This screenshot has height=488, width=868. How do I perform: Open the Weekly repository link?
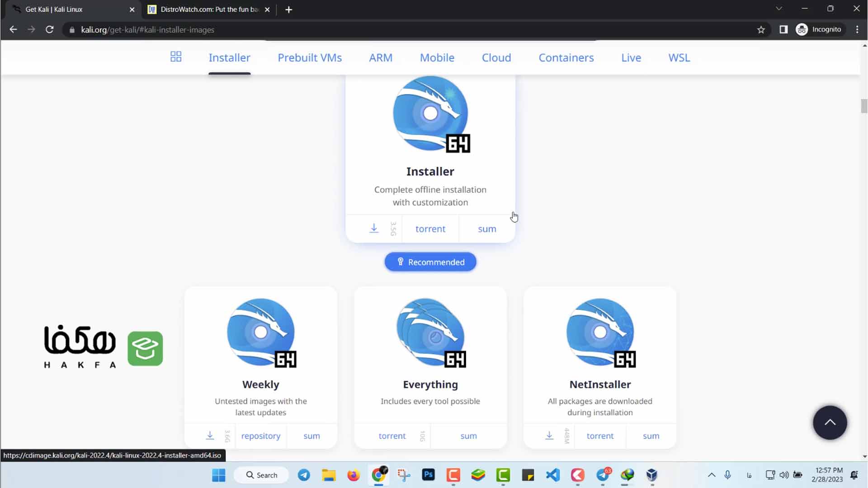[x=261, y=436]
